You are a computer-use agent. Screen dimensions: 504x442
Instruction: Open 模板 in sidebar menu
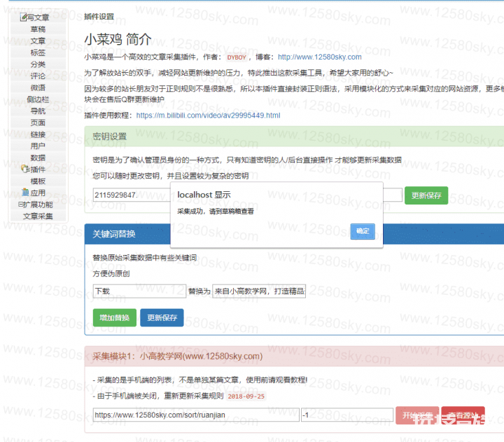[38, 181]
